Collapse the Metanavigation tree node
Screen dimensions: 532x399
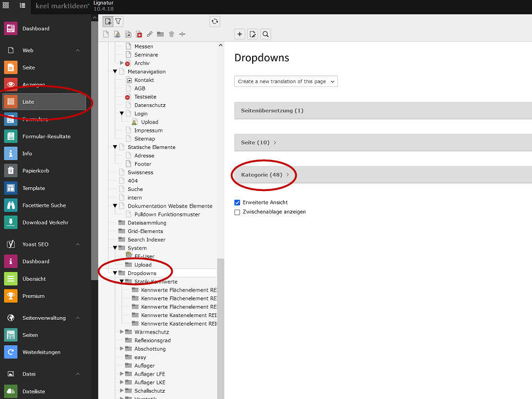click(115, 72)
